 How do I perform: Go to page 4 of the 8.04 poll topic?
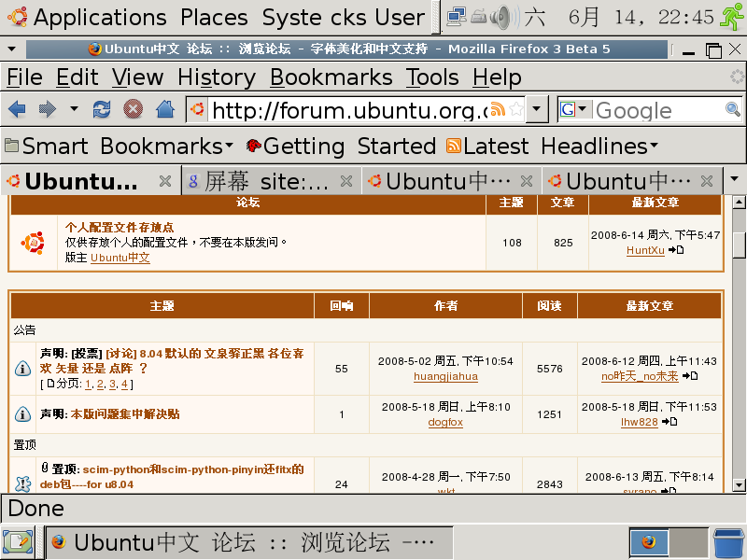[x=124, y=384]
